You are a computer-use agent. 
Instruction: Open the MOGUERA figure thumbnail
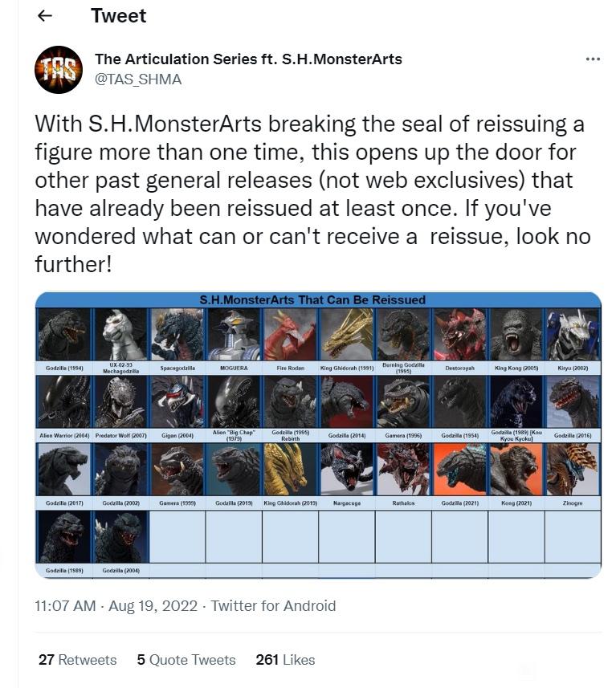pos(234,334)
